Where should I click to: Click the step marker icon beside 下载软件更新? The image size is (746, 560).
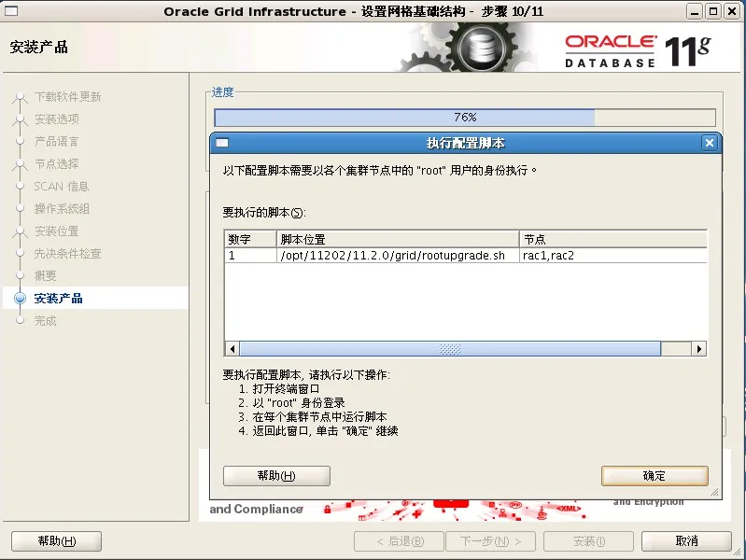[20, 98]
